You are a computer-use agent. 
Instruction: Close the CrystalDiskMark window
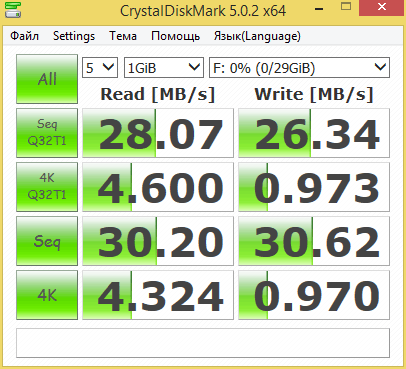382,8
